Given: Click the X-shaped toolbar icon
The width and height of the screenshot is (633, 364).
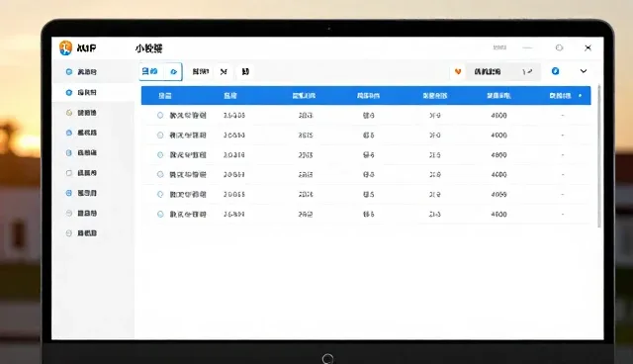Looking at the screenshot, I should [x=224, y=72].
